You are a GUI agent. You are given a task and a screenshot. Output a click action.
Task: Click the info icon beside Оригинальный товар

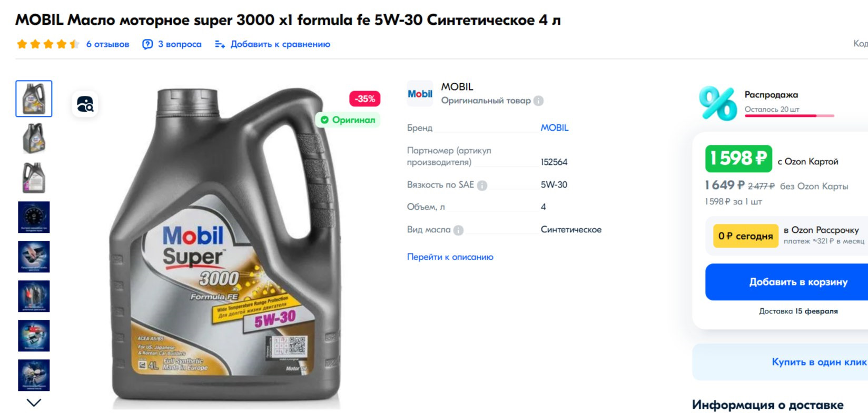click(538, 101)
